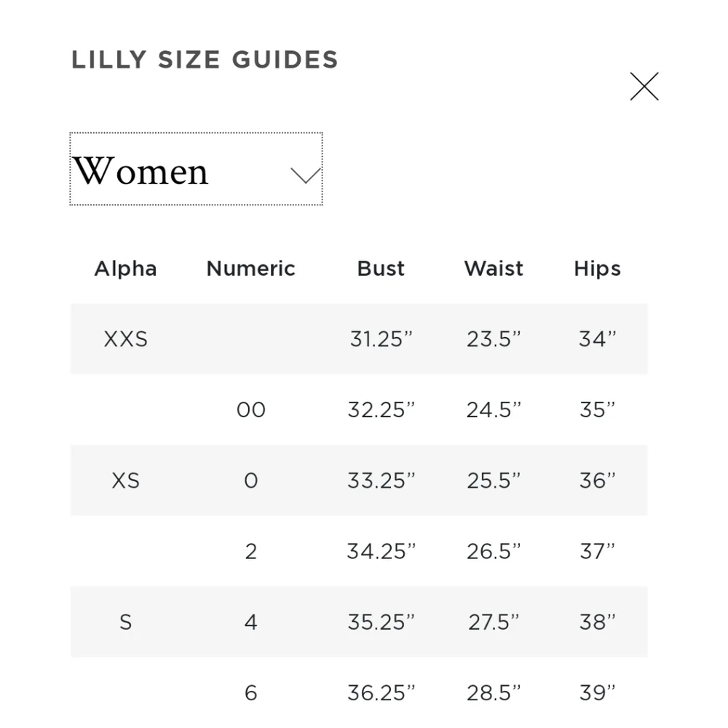Viewport: 728px width, 728px height.
Task: Select the Numeric column header
Action: click(250, 269)
